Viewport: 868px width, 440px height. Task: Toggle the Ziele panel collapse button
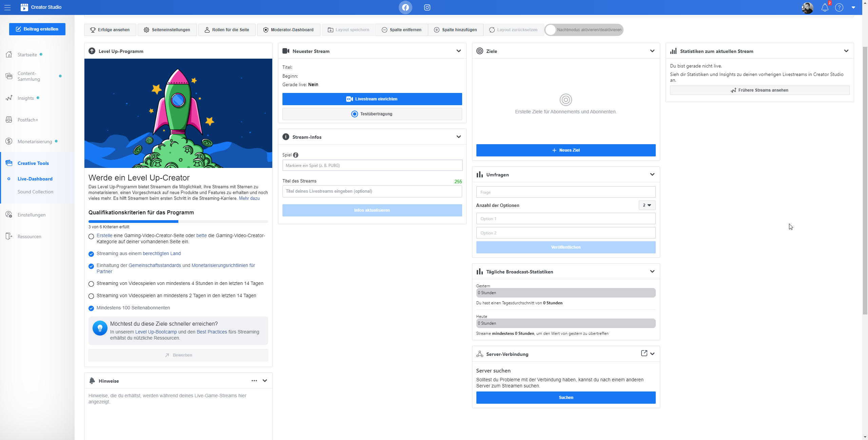click(652, 51)
